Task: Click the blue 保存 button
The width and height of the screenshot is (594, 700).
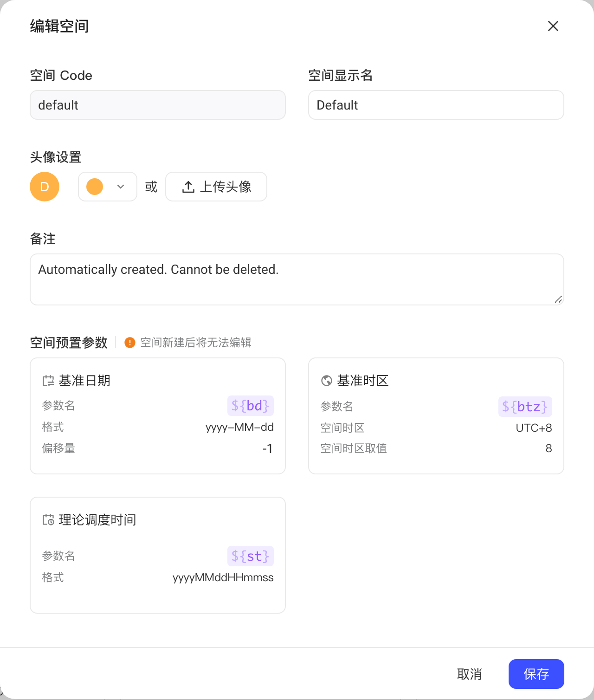Action: 536,674
